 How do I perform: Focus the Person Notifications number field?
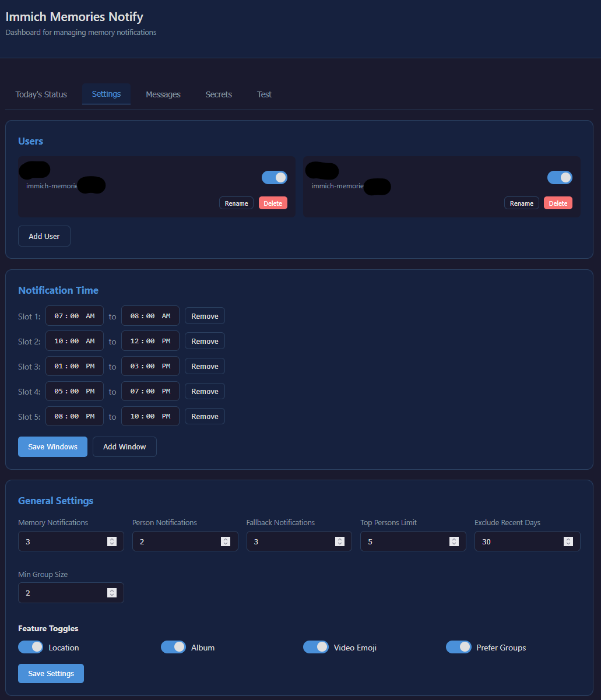click(185, 541)
